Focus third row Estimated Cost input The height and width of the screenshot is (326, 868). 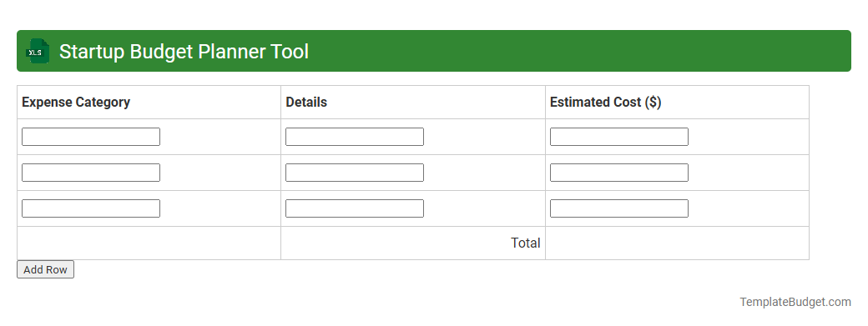[619, 208]
